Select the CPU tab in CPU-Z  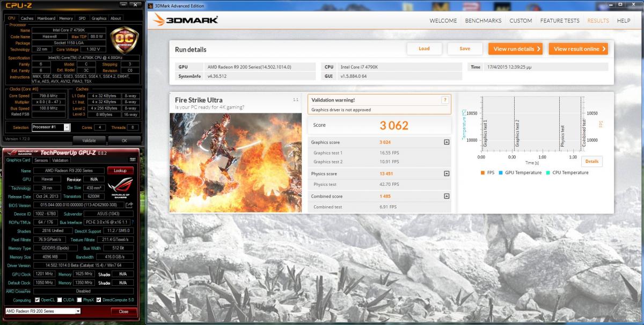[12, 18]
